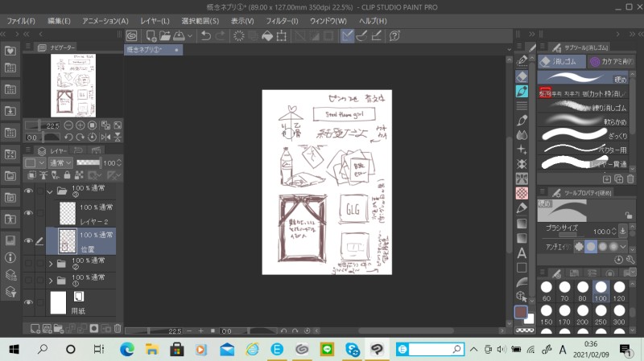Click the Redo arrow in command bar
This screenshot has height=361, width=644.
[220, 36]
